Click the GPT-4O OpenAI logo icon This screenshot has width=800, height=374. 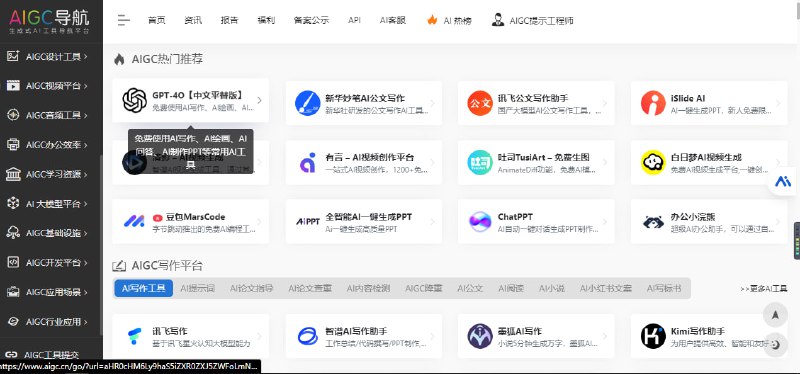[x=135, y=100]
